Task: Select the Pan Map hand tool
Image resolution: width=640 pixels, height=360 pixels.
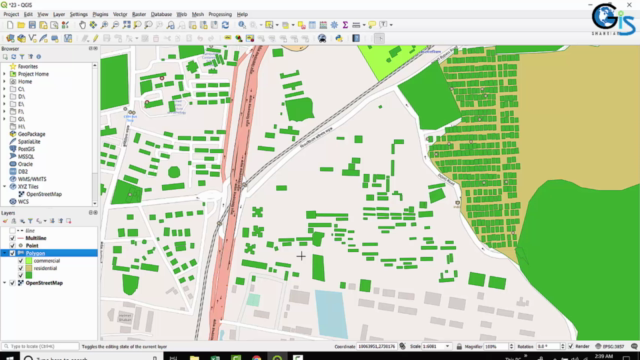Action: (82, 25)
